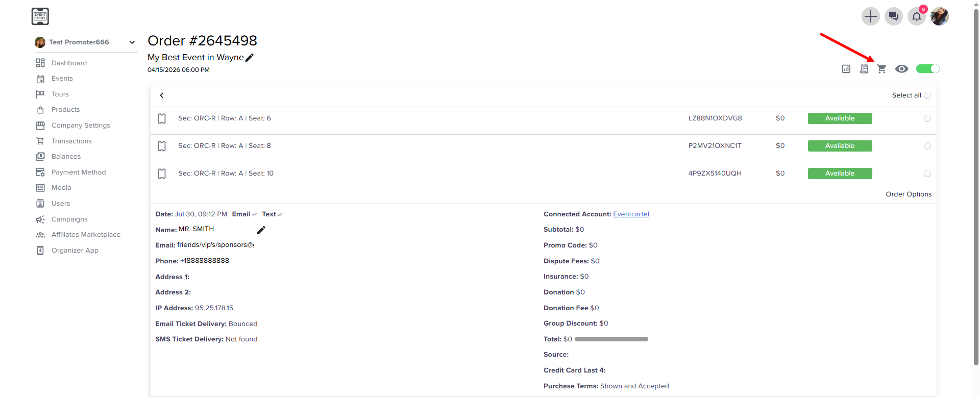Click event date 04/15/2026 06:00 PM

point(179,70)
